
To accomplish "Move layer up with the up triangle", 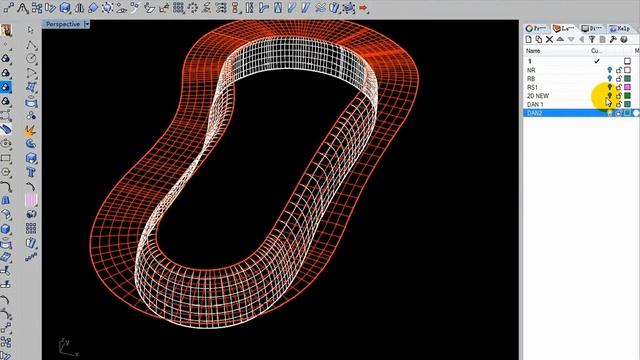I will click(x=560, y=39).
